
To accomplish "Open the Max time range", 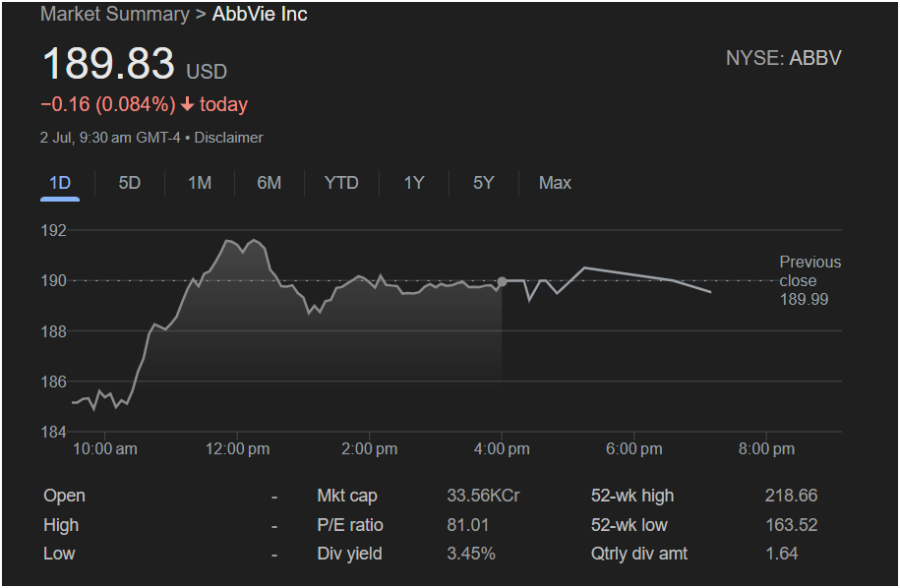I will click(555, 183).
